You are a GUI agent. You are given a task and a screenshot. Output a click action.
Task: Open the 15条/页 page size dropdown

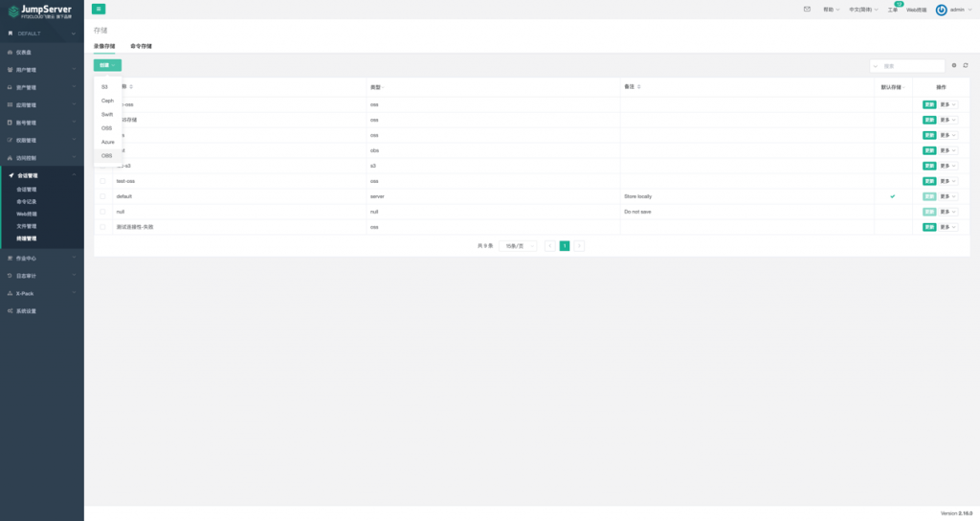[518, 246]
